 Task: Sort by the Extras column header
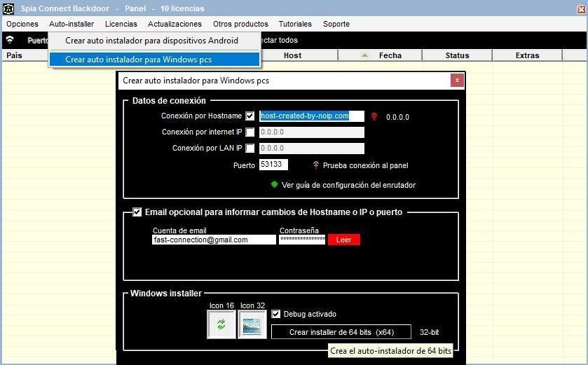click(x=527, y=55)
